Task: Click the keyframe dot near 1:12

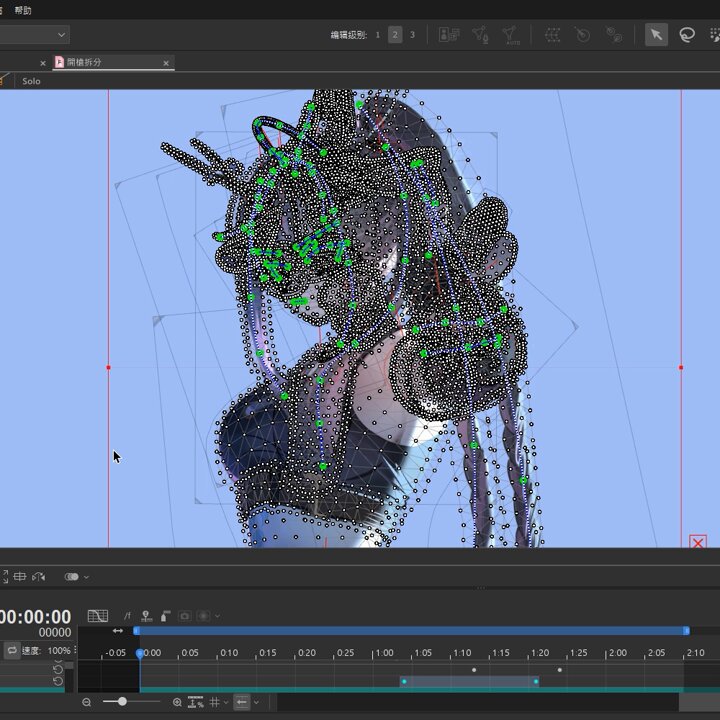Action: coord(474,670)
